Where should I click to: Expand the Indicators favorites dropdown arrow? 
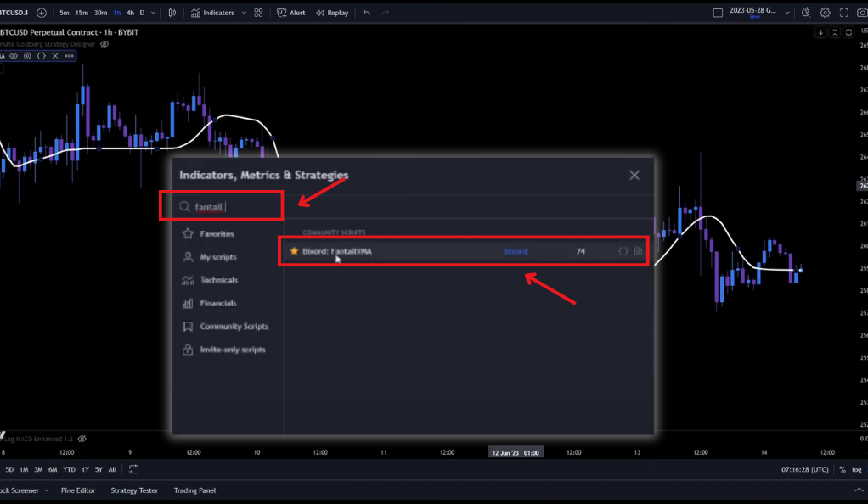tap(244, 13)
